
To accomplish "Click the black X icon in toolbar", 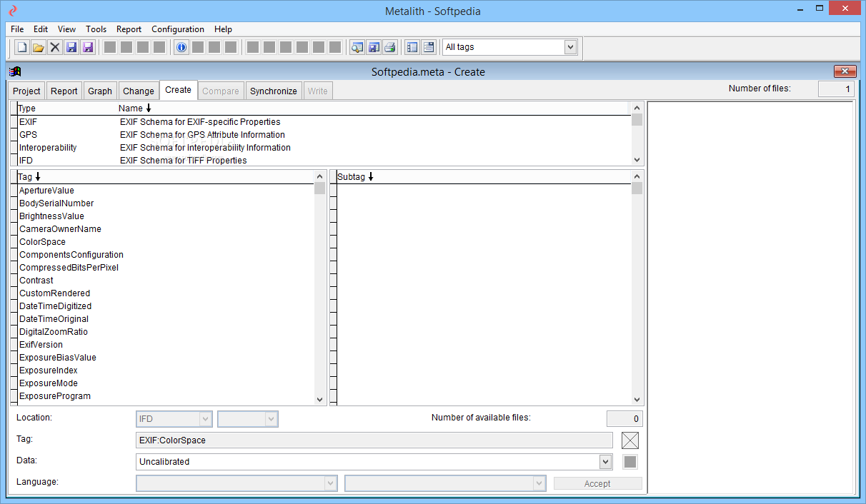I will coord(55,47).
